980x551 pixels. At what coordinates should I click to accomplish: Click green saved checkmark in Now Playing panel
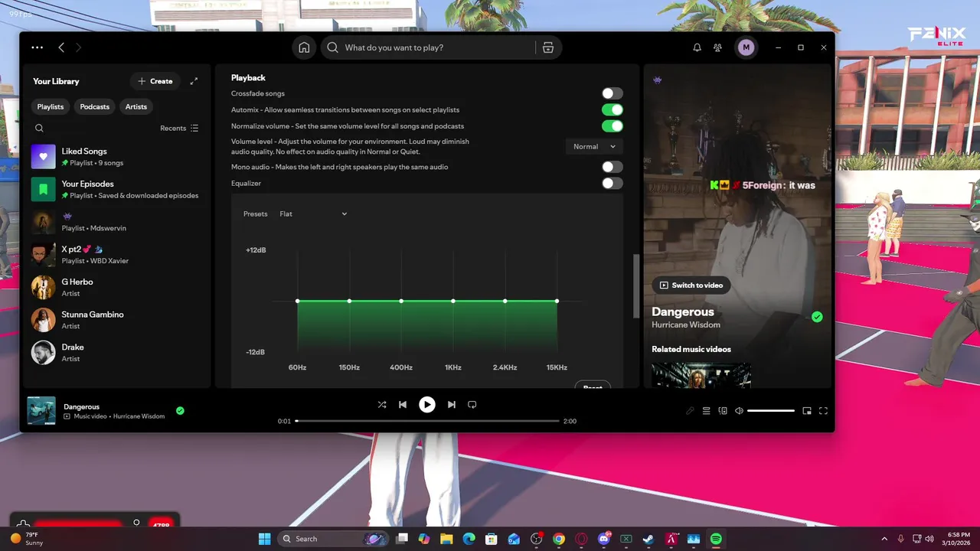pyautogui.click(x=817, y=317)
